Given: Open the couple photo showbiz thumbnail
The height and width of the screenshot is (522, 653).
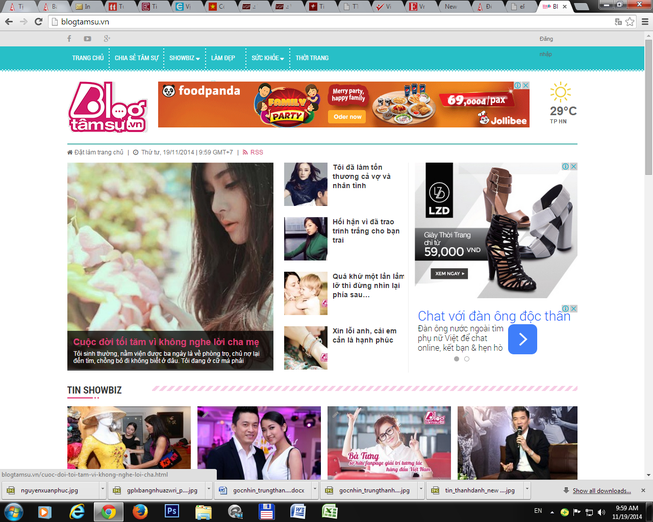Looking at the screenshot, I should point(259,443).
